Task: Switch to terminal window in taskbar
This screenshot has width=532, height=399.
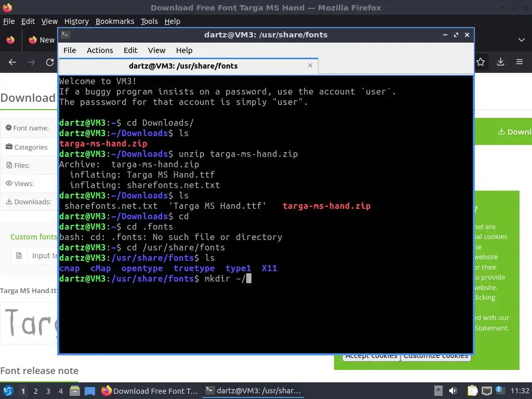Action: tap(253, 391)
